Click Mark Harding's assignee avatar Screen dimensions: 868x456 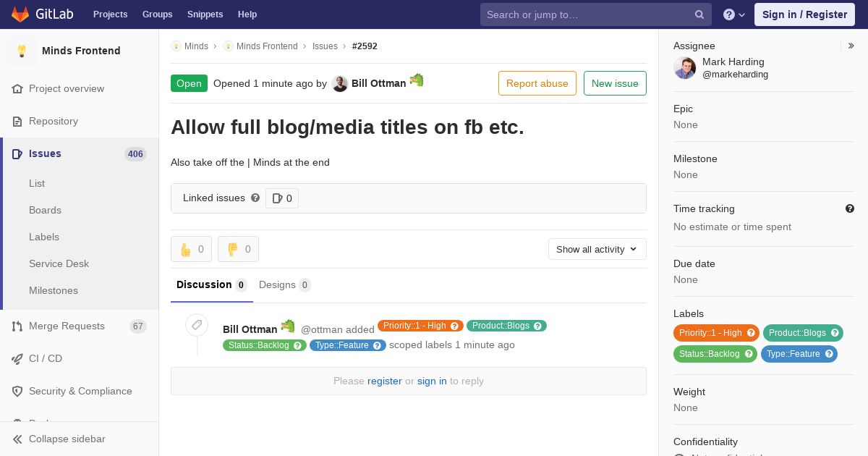tap(685, 68)
